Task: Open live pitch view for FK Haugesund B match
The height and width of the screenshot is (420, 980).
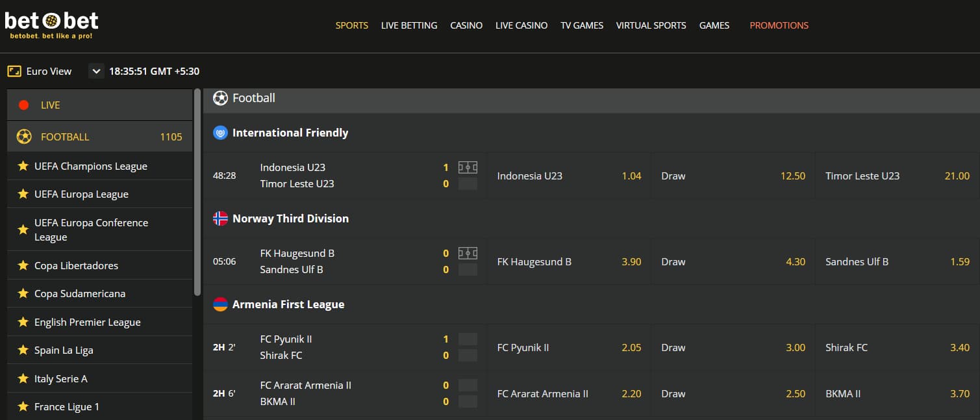Action: tap(468, 254)
